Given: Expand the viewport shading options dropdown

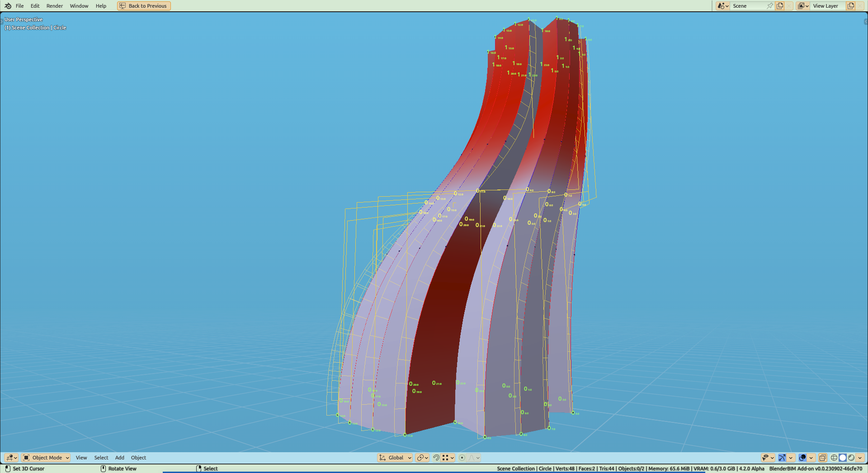Looking at the screenshot, I should 860,458.
